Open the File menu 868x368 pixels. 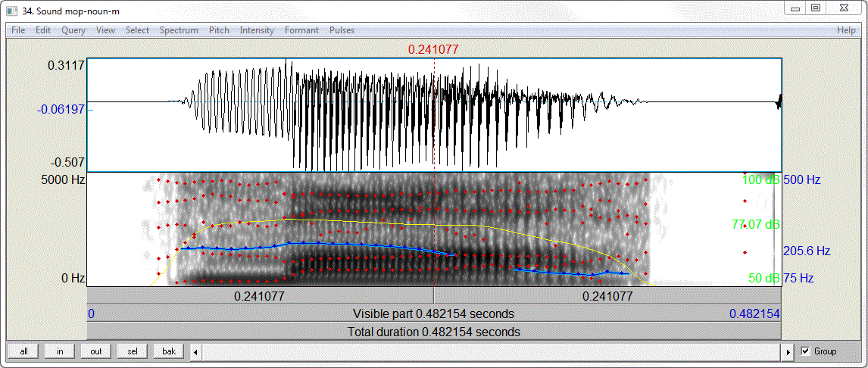(x=18, y=30)
